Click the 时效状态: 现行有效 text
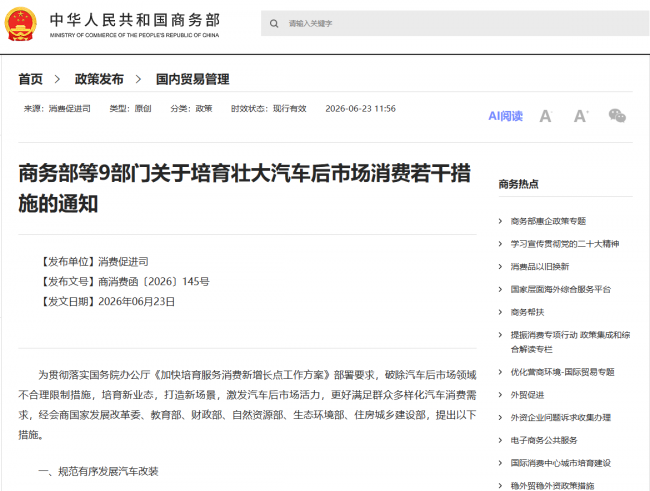Screen dimensions: 650x491 269,109
